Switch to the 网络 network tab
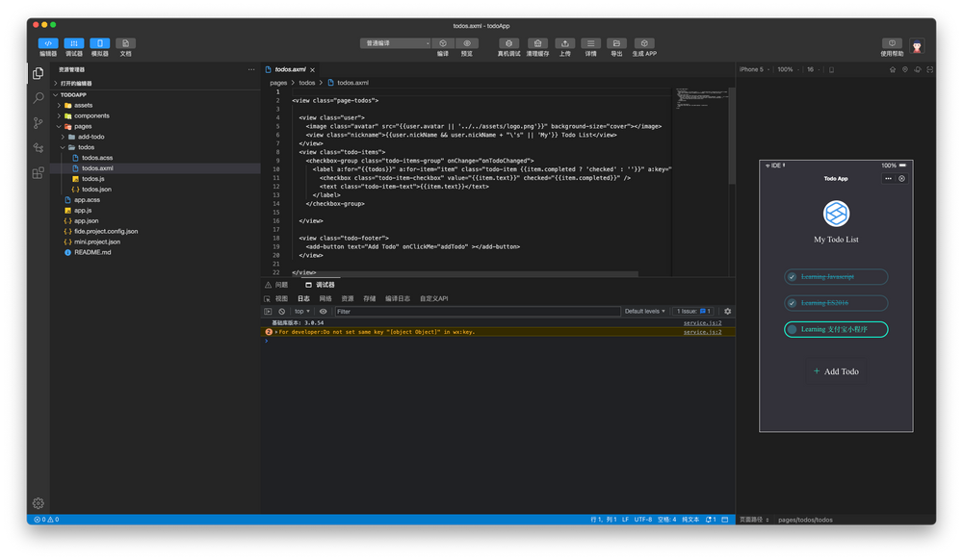Viewport: 963px width, 560px height. tap(325, 298)
